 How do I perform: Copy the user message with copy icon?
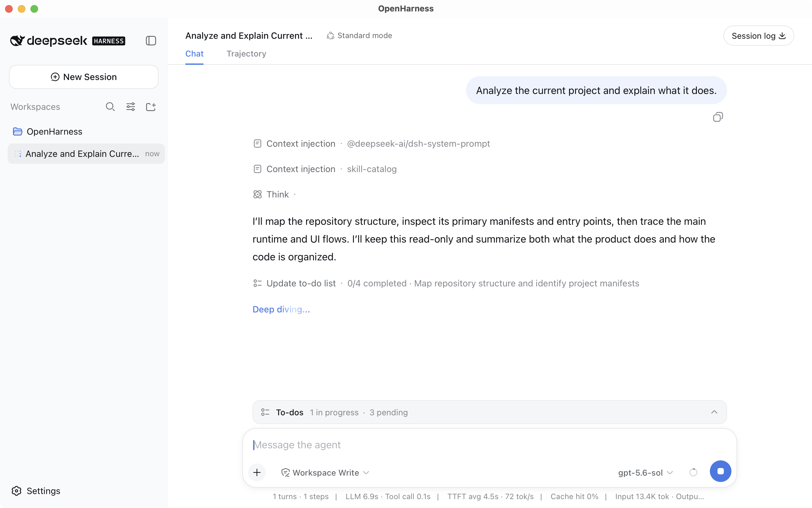click(x=718, y=117)
